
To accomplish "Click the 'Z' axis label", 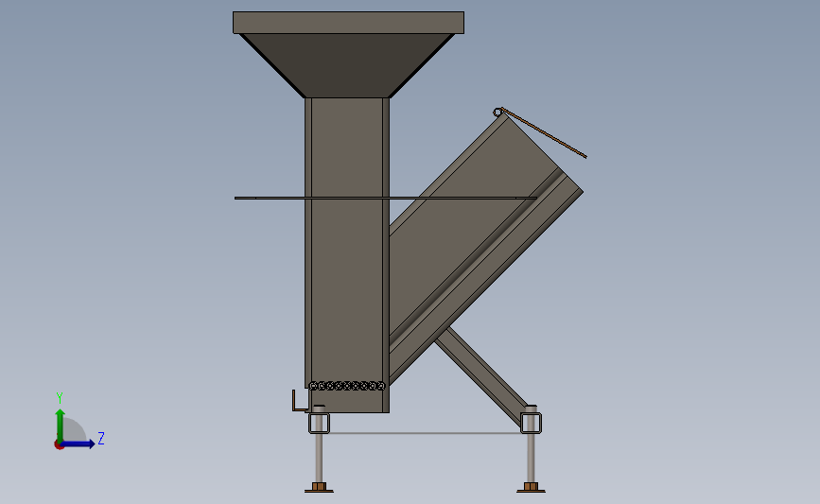I will 101,438.
